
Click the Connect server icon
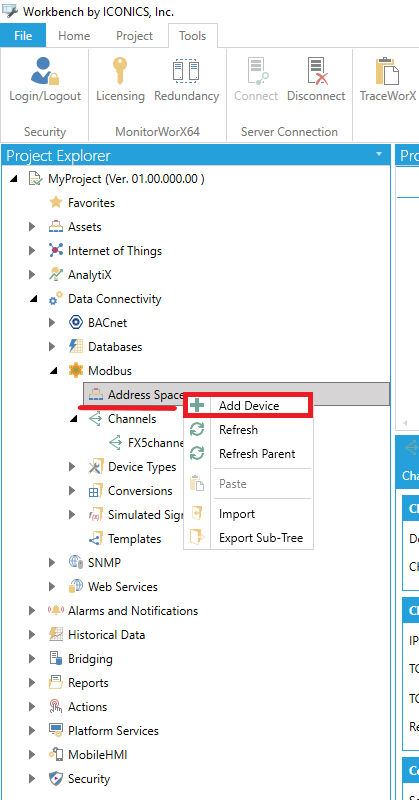click(x=256, y=71)
